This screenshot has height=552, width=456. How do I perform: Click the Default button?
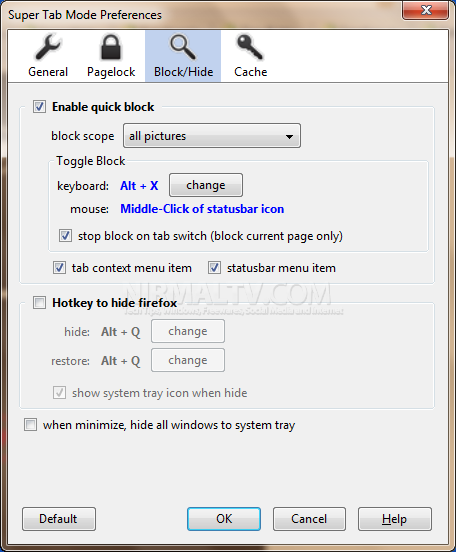[x=58, y=519]
